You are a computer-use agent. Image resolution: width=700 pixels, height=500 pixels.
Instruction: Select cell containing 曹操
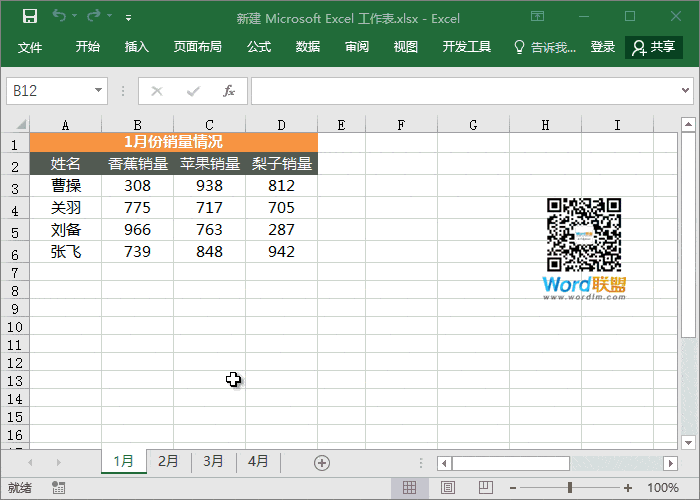(x=65, y=186)
